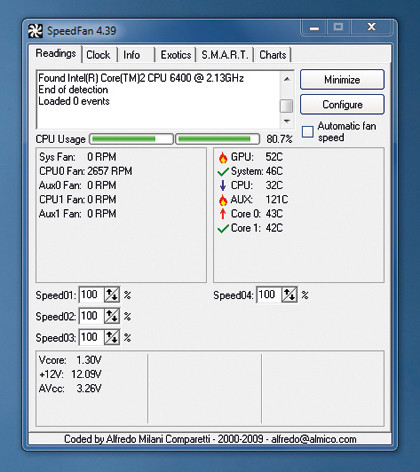Click the Speed01 spinner arrows

[x=112, y=295]
